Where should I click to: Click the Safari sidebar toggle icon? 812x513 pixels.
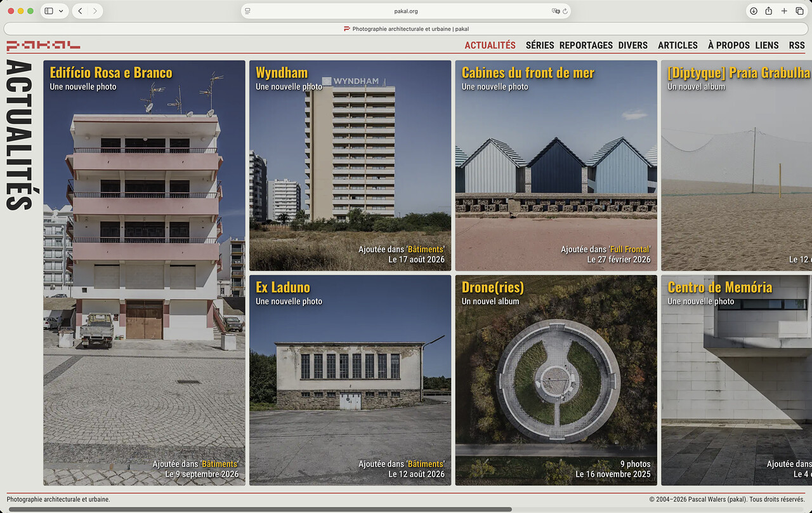point(49,11)
